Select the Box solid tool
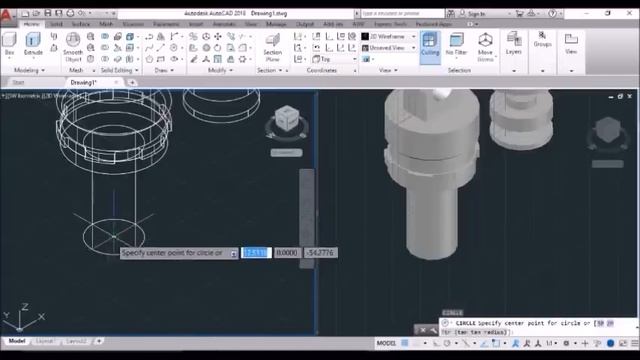Image resolution: width=640 pixels, height=360 pixels. [x=9, y=44]
